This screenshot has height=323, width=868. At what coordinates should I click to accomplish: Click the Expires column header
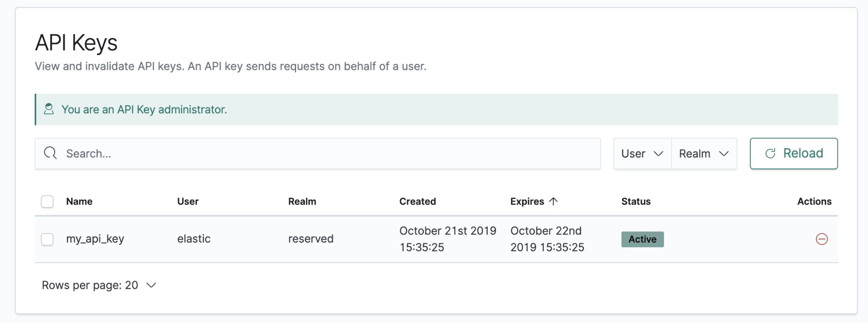point(527,201)
